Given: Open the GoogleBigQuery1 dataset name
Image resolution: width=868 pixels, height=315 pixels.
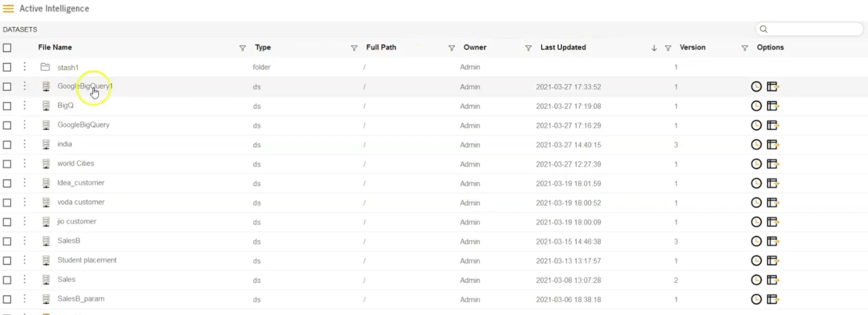Looking at the screenshot, I should [85, 86].
